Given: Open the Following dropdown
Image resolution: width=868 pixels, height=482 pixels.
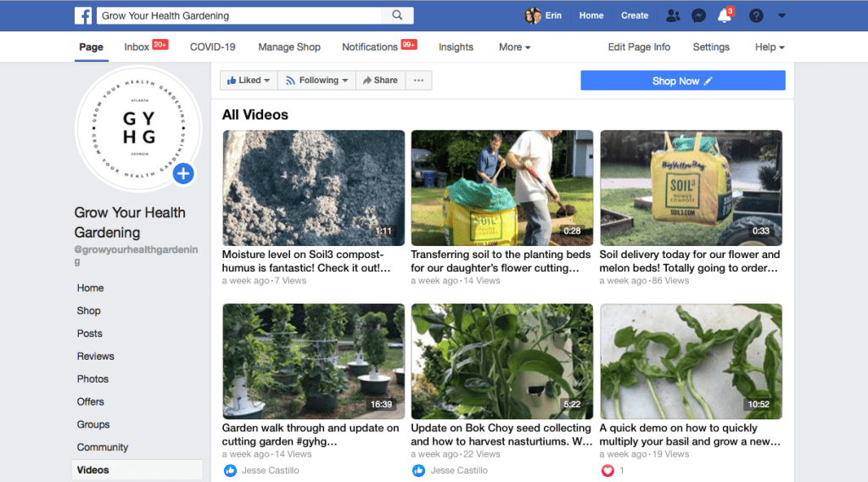Looking at the screenshot, I should [x=316, y=81].
